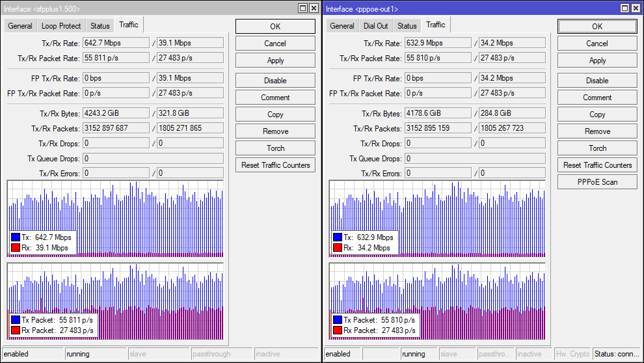Click Rx Packets field 1805 271 865
The width and height of the screenshot is (644, 363).
click(x=190, y=128)
